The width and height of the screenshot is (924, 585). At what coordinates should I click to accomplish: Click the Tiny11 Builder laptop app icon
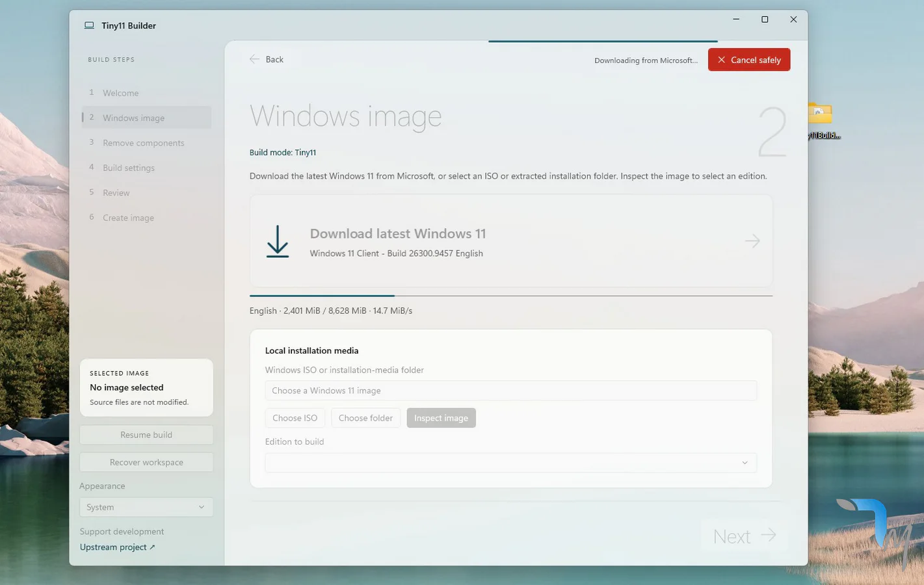89,25
